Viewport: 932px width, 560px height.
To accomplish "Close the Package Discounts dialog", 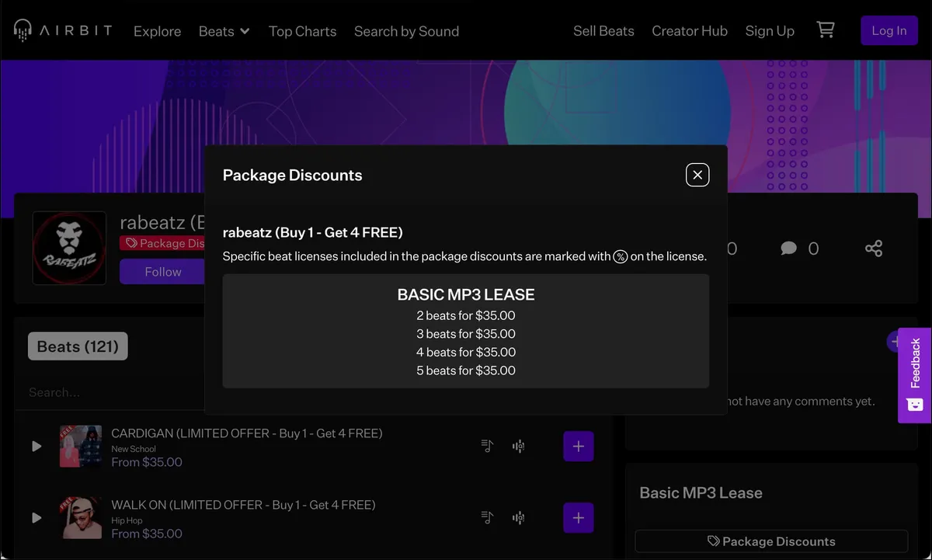I will coord(697,175).
